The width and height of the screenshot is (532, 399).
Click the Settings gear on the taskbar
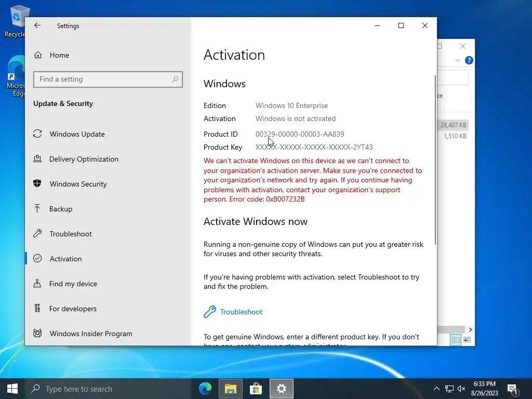point(281,389)
